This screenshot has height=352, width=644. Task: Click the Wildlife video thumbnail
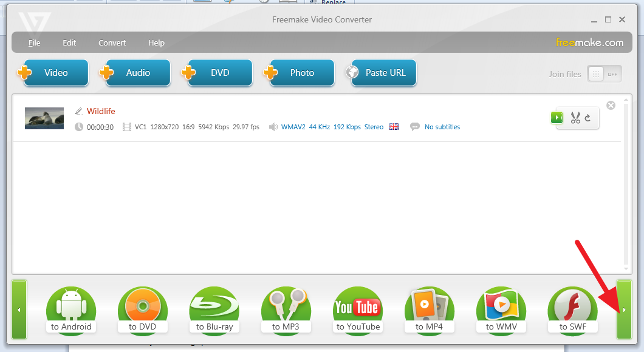pos(44,118)
